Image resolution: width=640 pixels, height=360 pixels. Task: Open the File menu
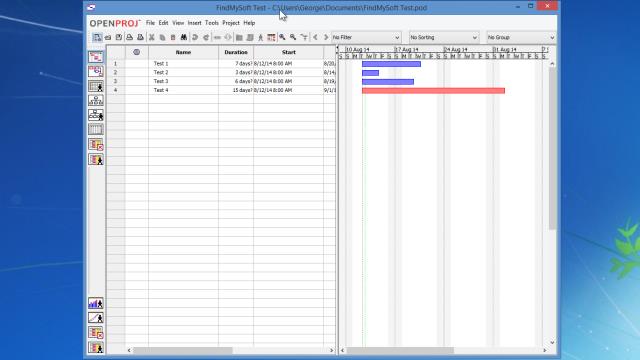point(150,23)
